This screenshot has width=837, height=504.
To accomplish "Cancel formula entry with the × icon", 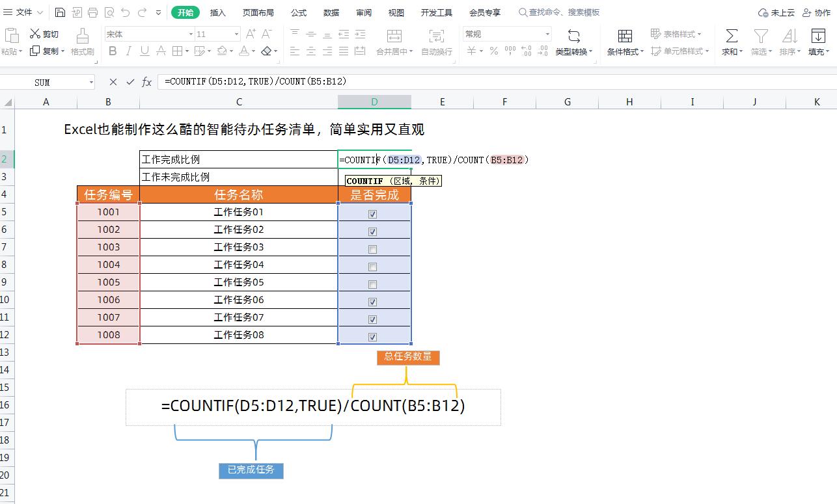I will 112,81.
